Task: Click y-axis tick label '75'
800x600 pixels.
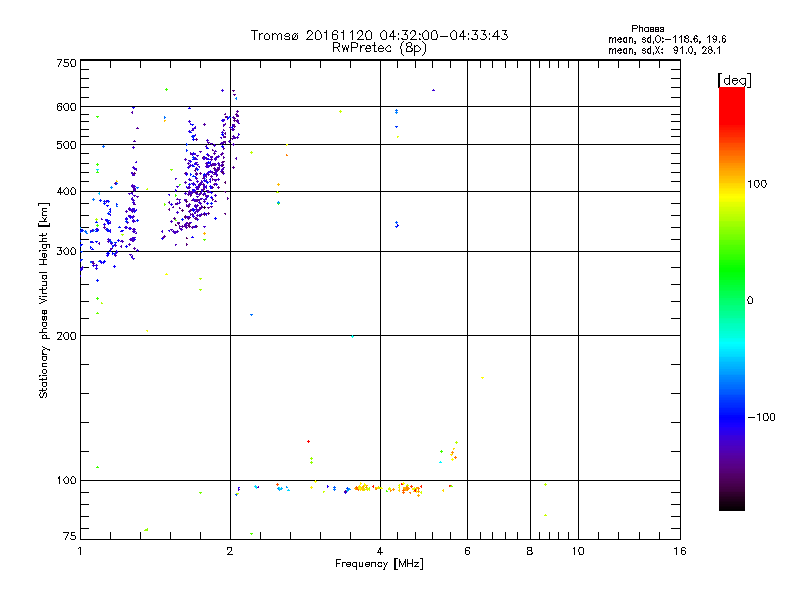Action: 70,536
